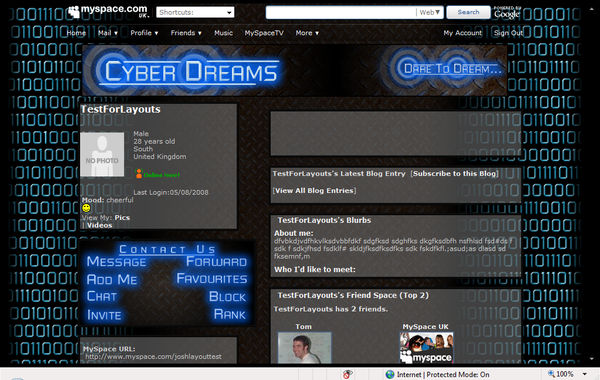Open the zoom level dropdown arrow
The width and height of the screenshot is (600, 380).
pos(585,374)
